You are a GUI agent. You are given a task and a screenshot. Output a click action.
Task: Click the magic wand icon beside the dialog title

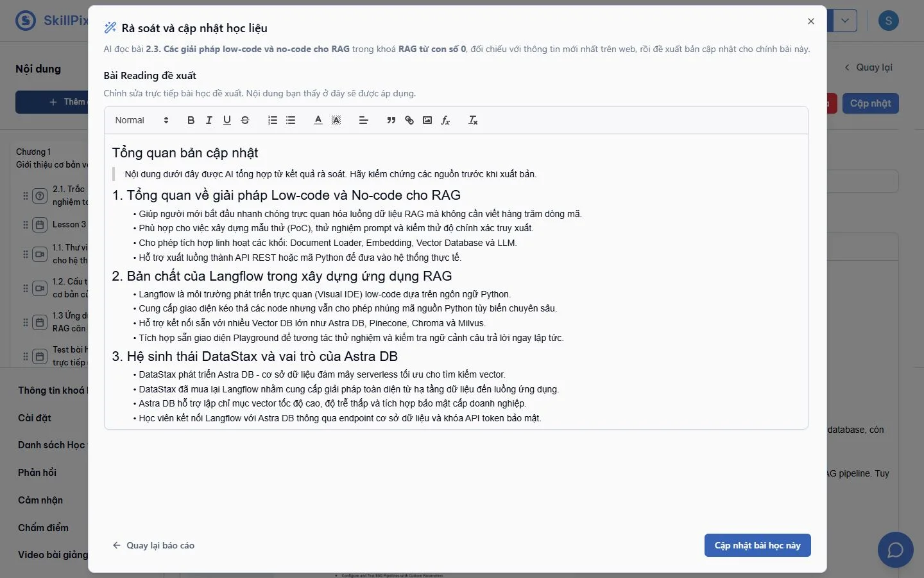tap(110, 28)
